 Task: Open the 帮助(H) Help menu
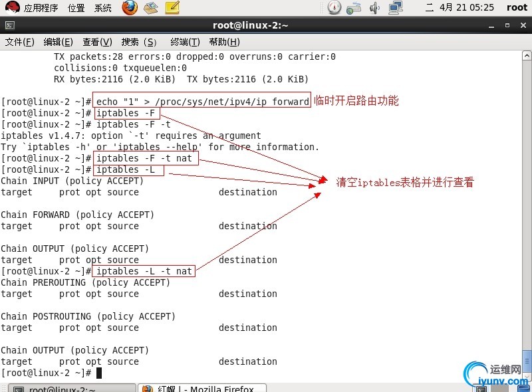pyautogui.click(x=224, y=42)
